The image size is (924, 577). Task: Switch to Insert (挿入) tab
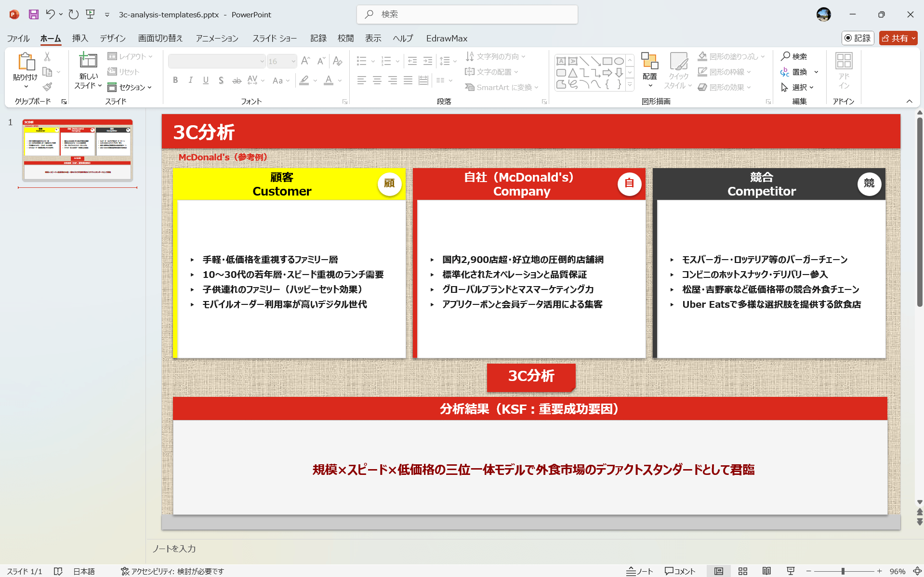(x=80, y=38)
